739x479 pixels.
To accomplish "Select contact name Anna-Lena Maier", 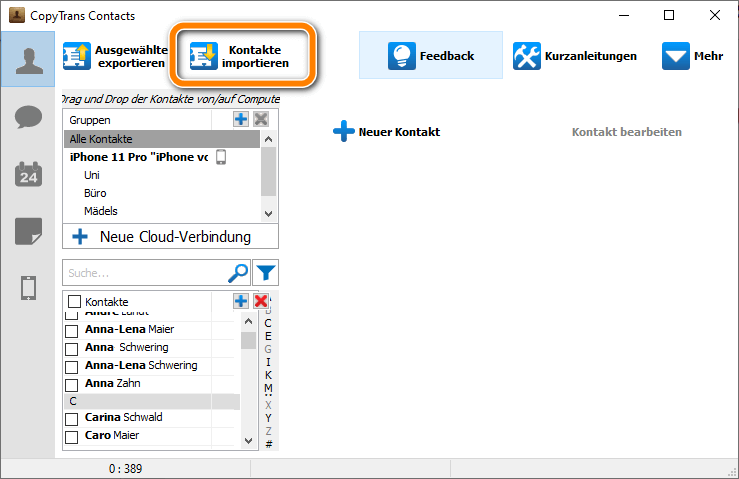I will pos(130,329).
